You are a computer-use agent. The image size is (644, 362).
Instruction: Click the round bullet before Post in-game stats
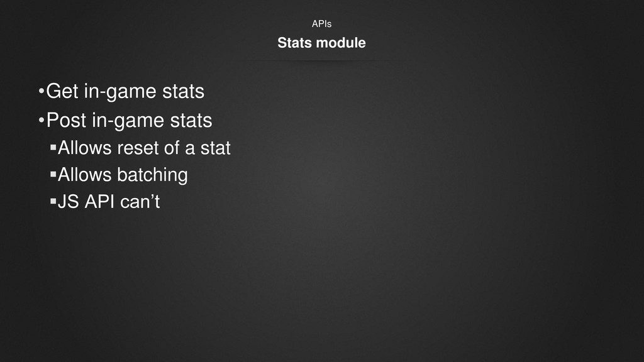41,120
